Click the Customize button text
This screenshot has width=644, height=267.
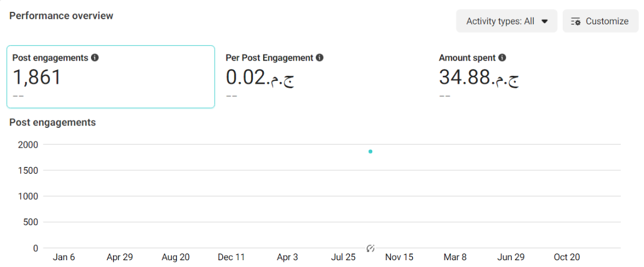coord(607,21)
